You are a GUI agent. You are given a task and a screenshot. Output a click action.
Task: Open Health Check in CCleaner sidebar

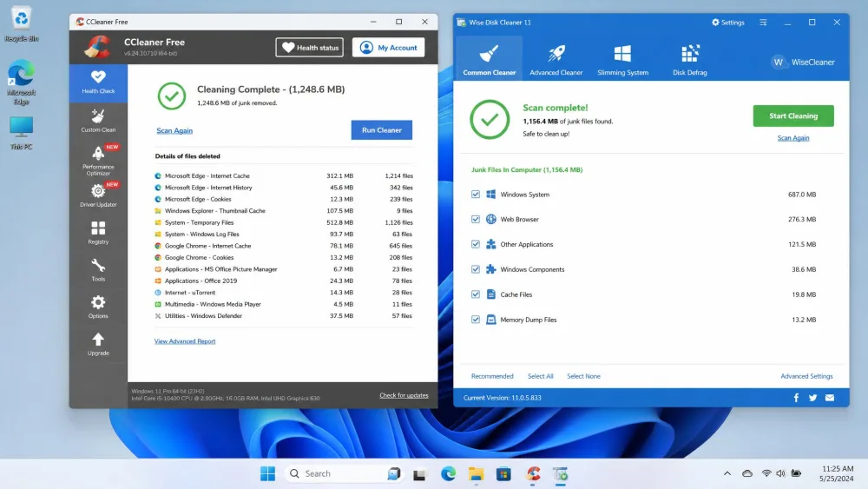click(x=98, y=83)
